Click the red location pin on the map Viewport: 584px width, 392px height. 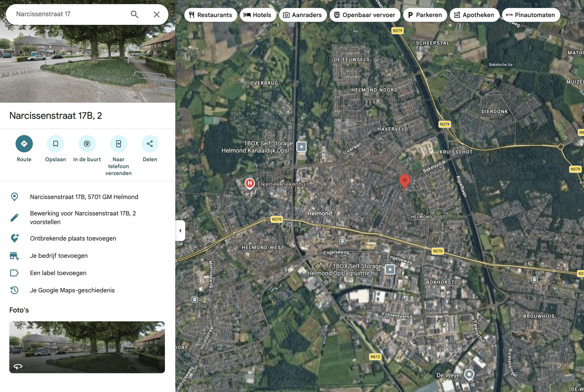(405, 181)
